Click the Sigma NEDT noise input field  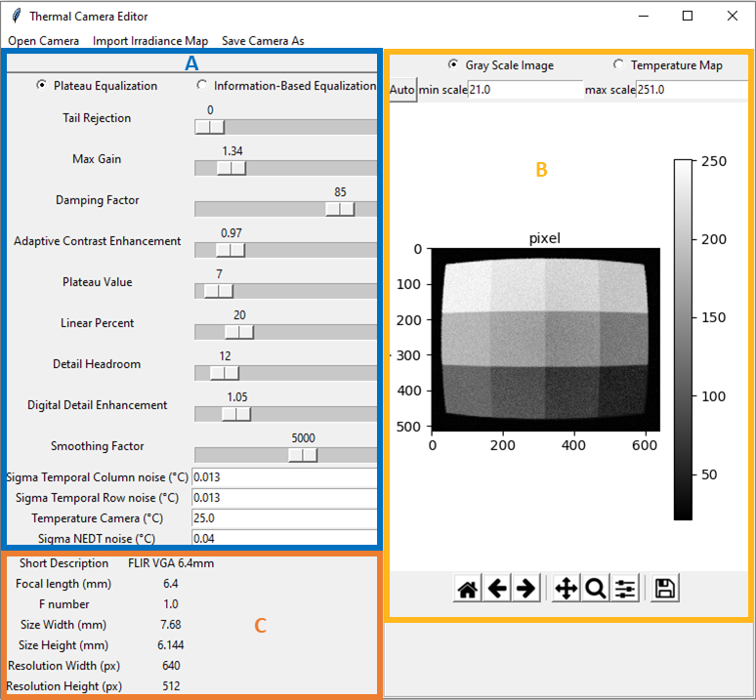pos(283,538)
